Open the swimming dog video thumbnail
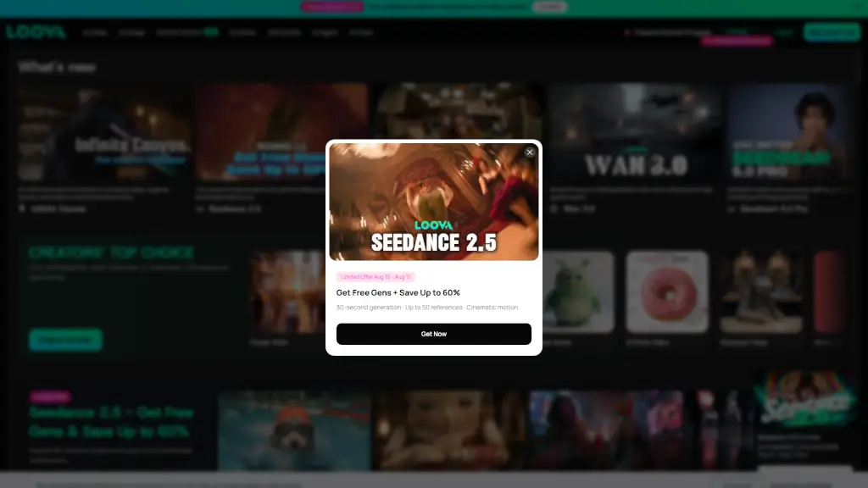This screenshot has height=488, width=868. tap(294, 431)
